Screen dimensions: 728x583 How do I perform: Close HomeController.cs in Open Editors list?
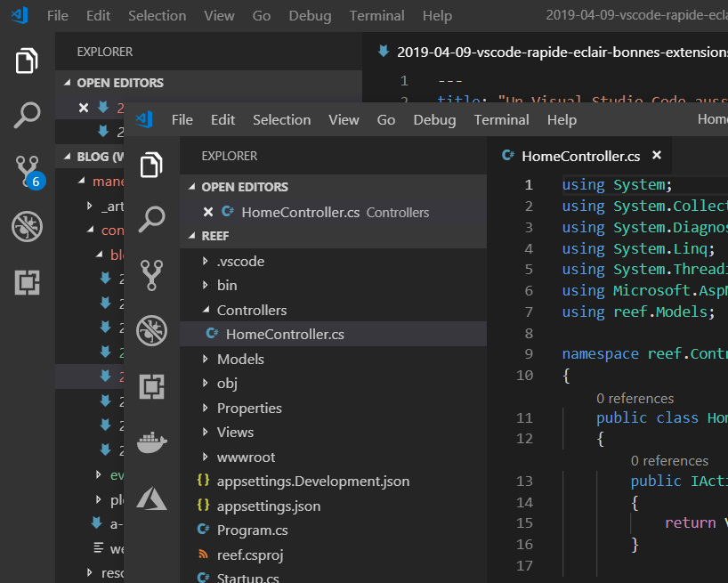[x=208, y=212]
